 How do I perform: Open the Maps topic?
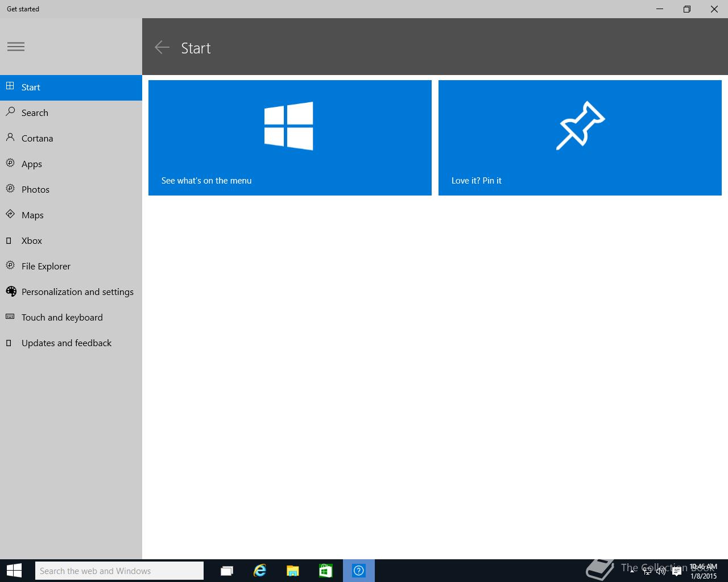pyautogui.click(x=71, y=215)
